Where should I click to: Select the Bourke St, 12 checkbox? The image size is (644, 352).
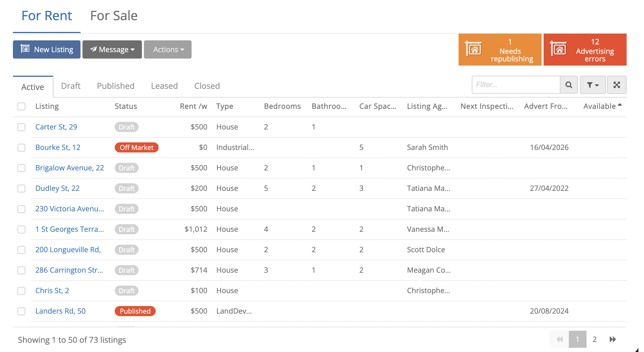[21, 147]
